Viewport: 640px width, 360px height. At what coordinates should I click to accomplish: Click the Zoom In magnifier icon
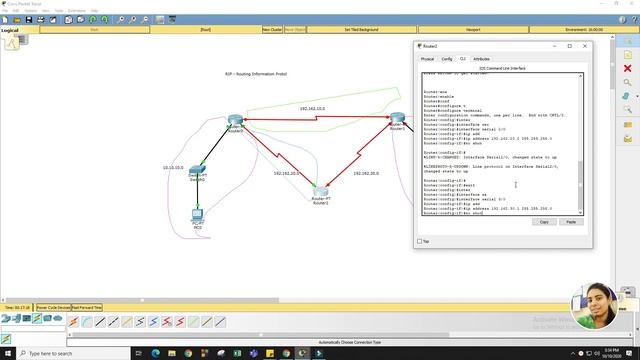[x=121, y=20]
